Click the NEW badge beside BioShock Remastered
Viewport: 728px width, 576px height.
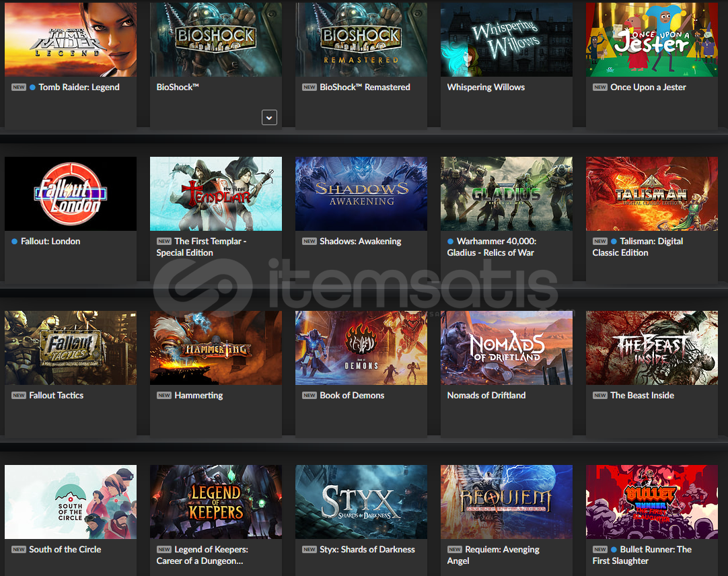pyautogui.click(x=310, y=87)
